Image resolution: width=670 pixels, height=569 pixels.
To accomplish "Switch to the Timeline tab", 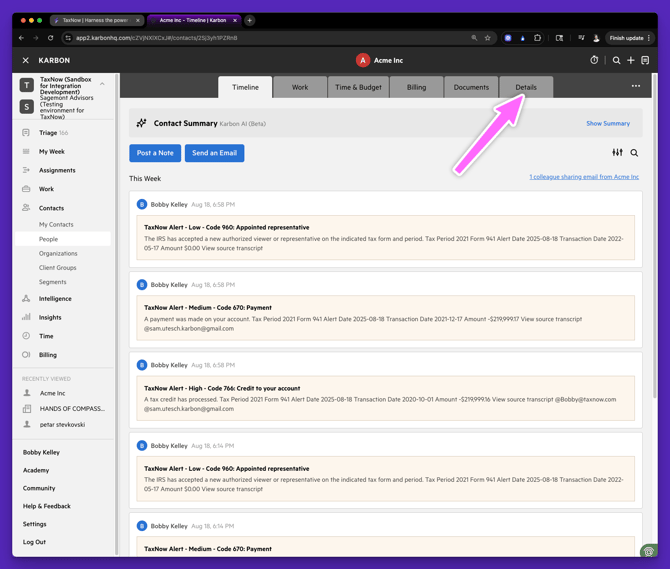I will (245, 87).
